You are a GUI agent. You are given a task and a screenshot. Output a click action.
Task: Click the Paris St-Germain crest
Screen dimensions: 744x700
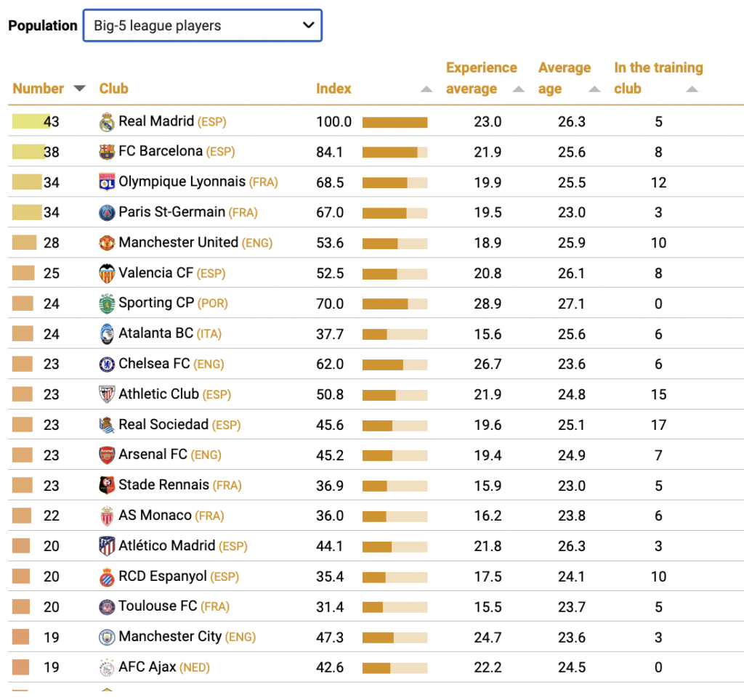(x=107, y=213)
